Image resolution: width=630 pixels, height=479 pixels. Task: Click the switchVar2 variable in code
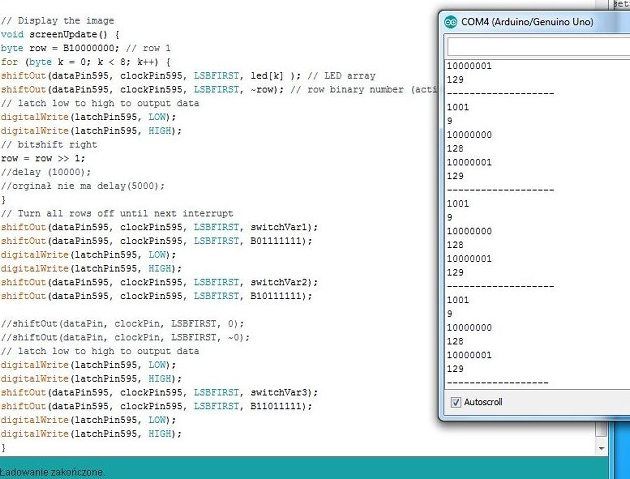[280, 282]
